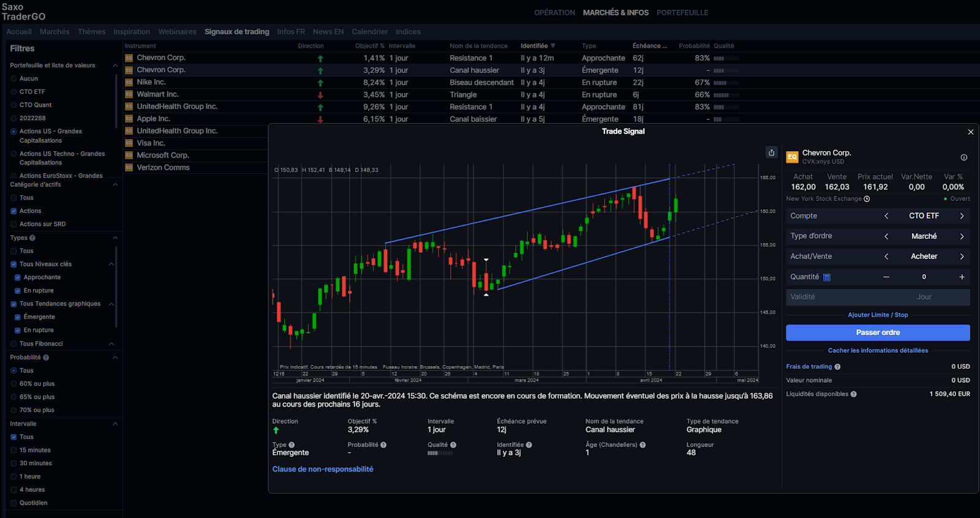The height and width of the screenshot is (518, 980).
Task: Click the Passer ordre button
Action: (x=878, y=332)
